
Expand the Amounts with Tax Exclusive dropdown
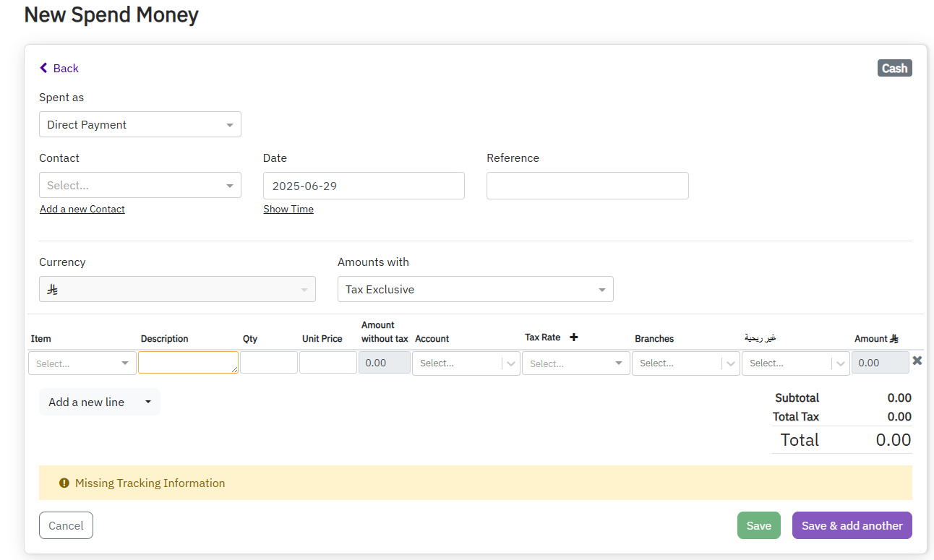click(x=475, y=289)
